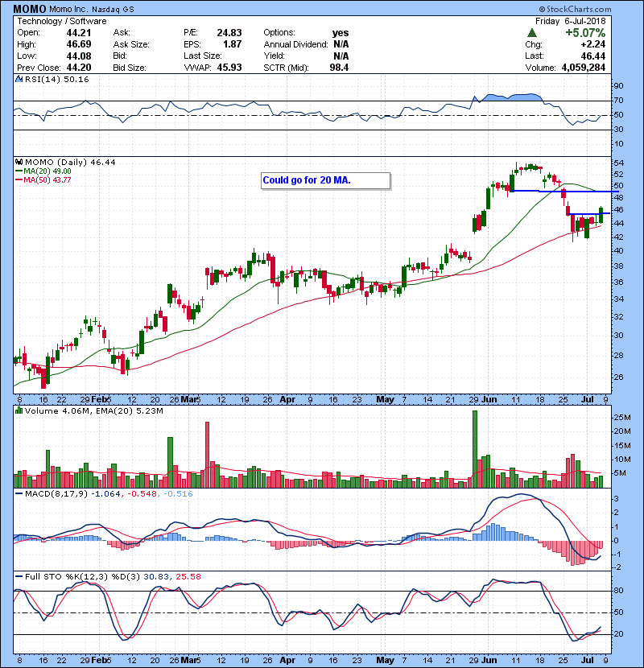This screenshot has width=644, height=668.
Task: Click the MA(20) 49.00 legend text
Action: click(47, 171)
